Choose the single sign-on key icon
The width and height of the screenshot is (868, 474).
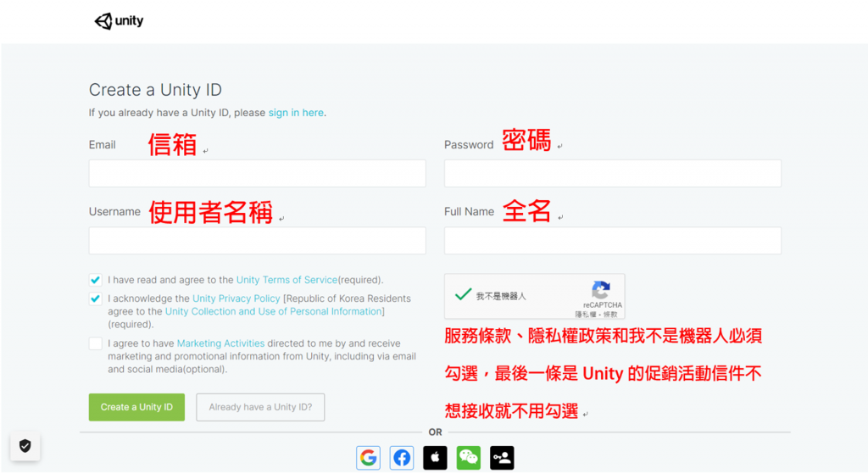pyautogui.click(x=502, y=458)
